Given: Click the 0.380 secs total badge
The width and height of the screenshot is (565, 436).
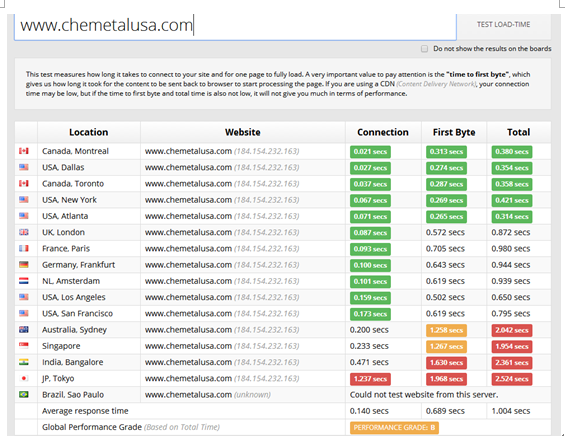Looking at the screenshot, I should 512,152.
